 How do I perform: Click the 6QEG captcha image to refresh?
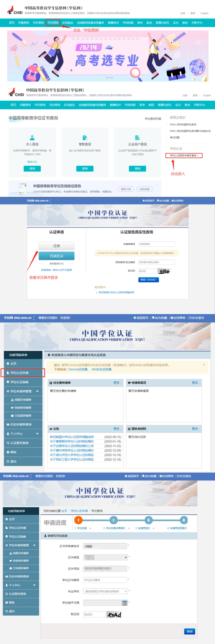164,271
